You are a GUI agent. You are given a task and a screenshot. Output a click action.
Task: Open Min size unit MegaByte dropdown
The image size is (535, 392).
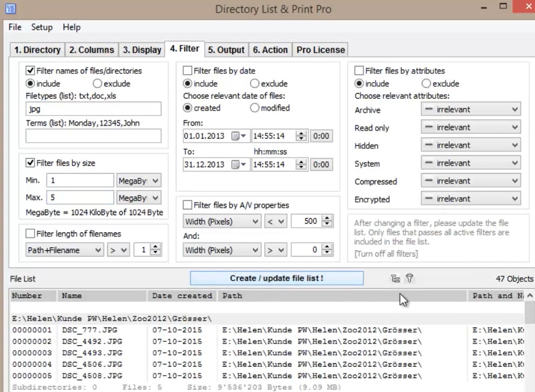139,180
